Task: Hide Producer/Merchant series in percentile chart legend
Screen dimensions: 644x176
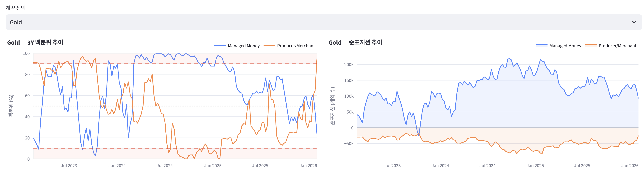Action: click(x=296, y=46)
